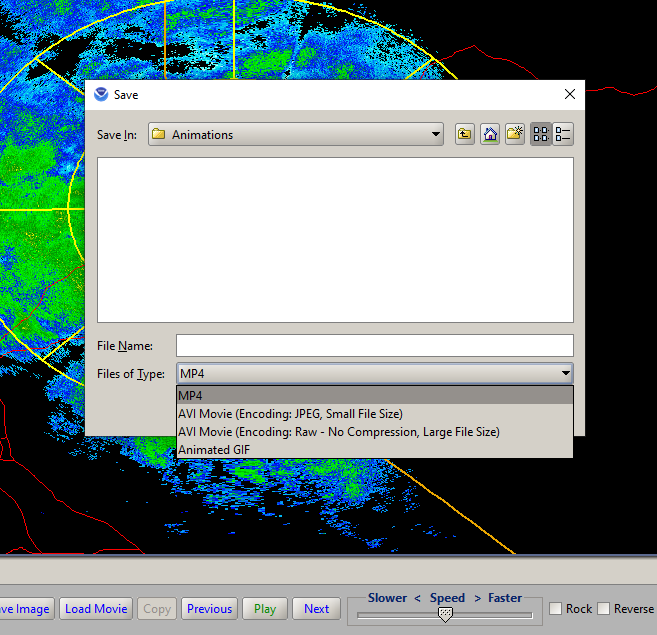This screenshot has height=635, width=657.
Task: Click the Up One Level folder icon
Action: pos(464,135)
